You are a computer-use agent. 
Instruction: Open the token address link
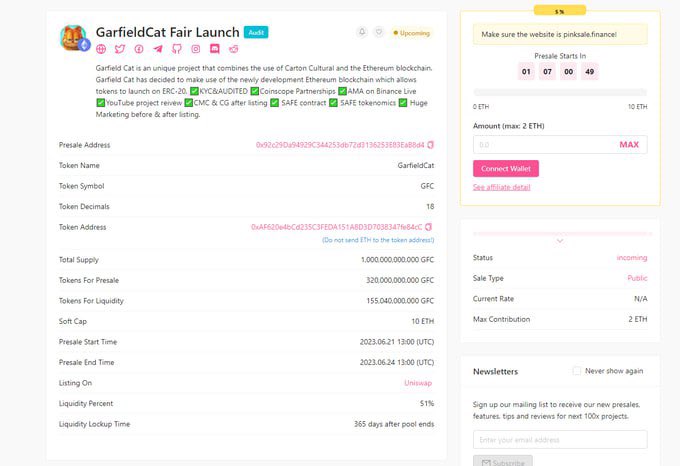(337, 227)
